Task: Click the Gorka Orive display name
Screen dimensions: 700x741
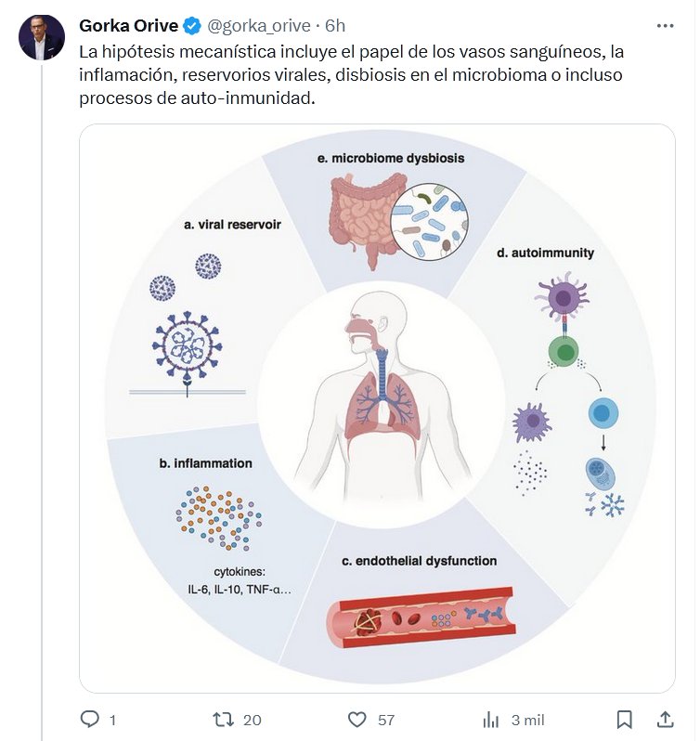Action: (129, 25)
